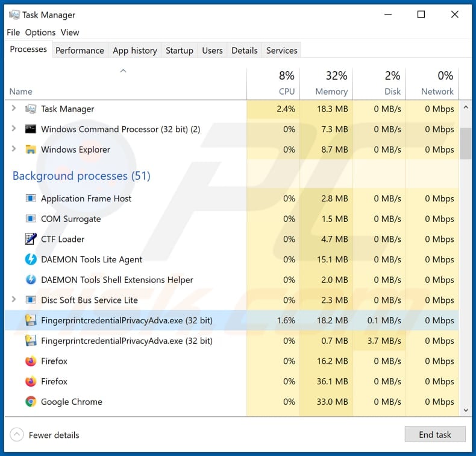Screen dimensions: 476x456
Task: Switch to the Details tab
Action: coord(245,50)
